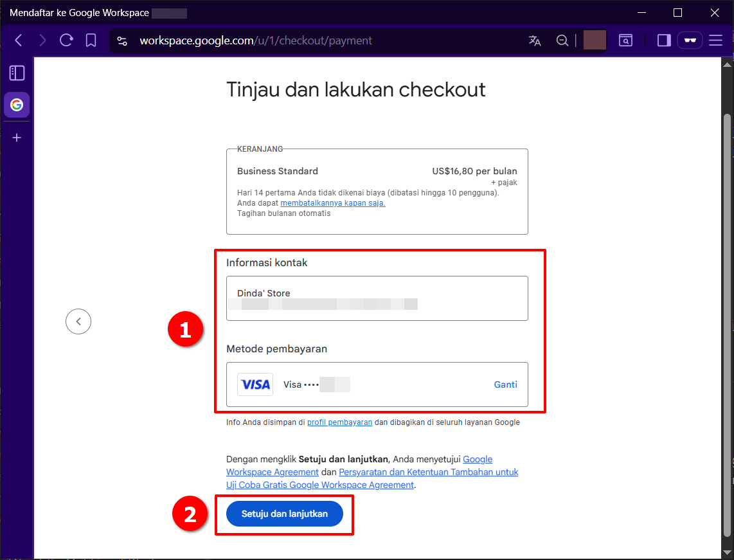
Task: Open the 'profil pembayaran' link
Action: 340,422
